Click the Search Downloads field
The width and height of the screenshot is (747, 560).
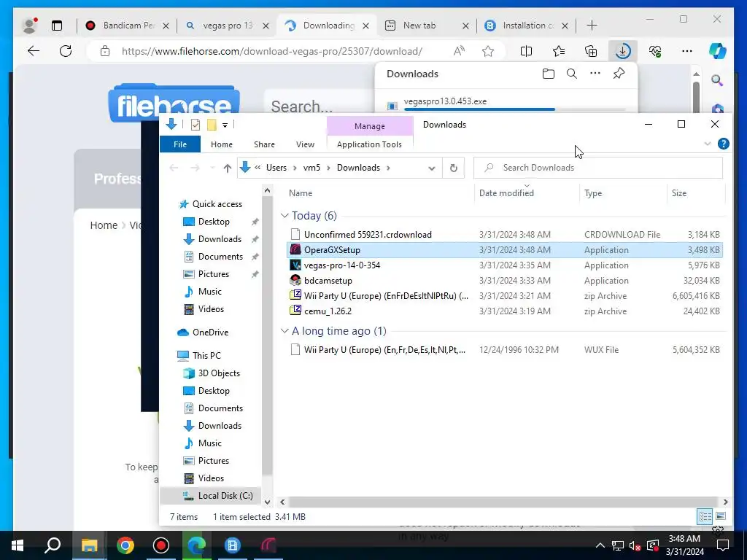coord(598,168)
